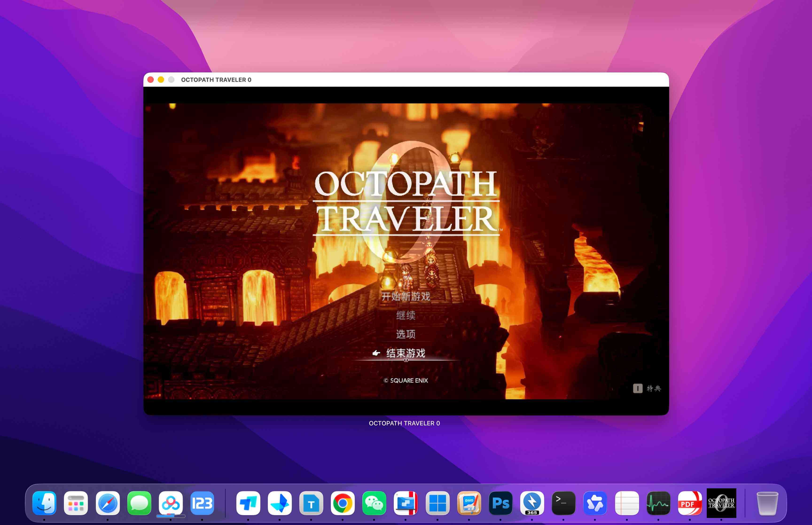Select 结束游戏 to quit the game
This screenshot has height=525, width=812.
coord(406,353)
